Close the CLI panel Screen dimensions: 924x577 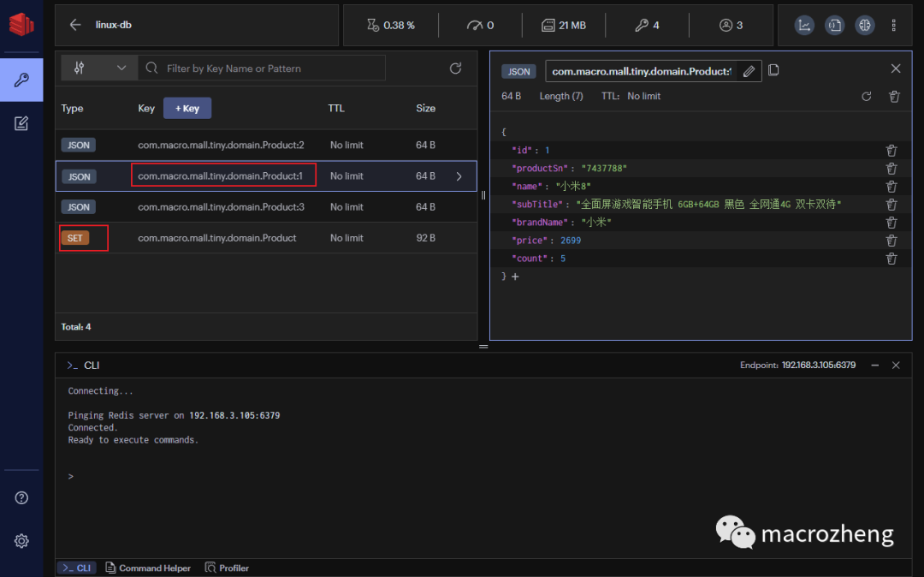[x=896, y=366]
